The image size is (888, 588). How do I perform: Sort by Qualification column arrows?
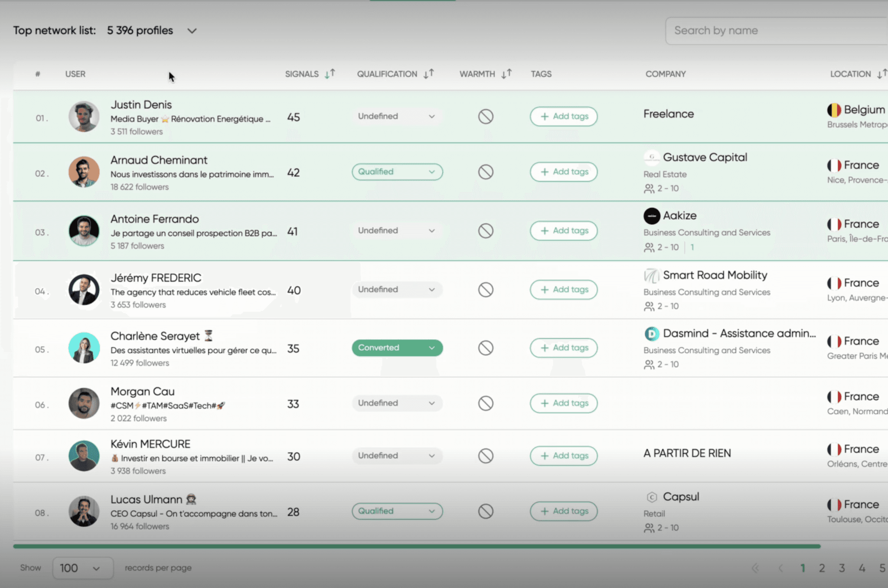coord(429,74)
